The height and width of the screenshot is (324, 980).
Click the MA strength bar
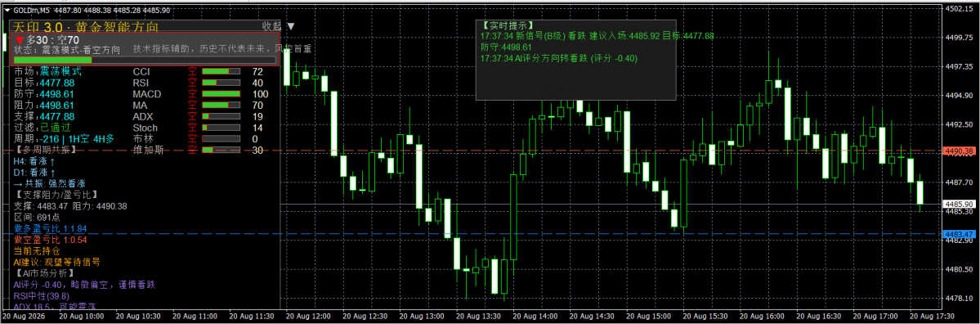[222, 106]
